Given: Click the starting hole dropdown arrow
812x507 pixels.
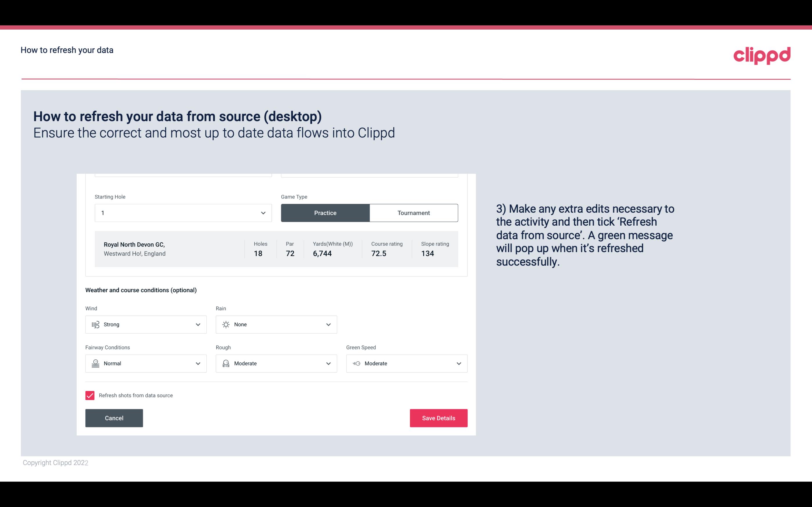Looking at the screenshot, I should [x=263, y=213].
